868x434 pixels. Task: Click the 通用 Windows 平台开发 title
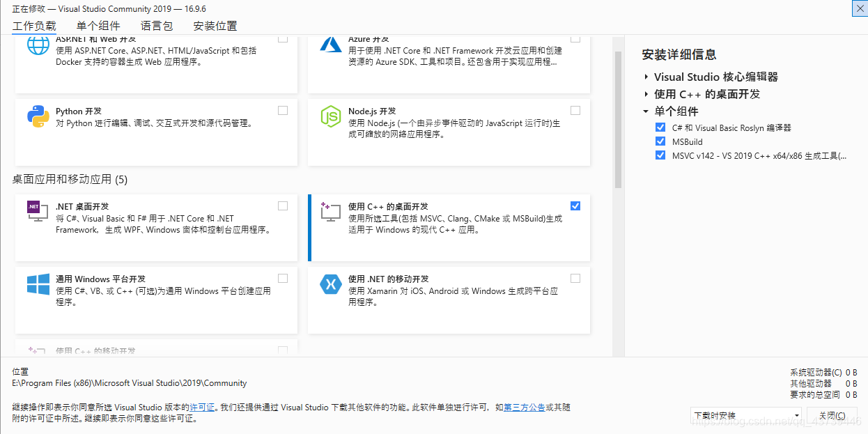point(100,279)
